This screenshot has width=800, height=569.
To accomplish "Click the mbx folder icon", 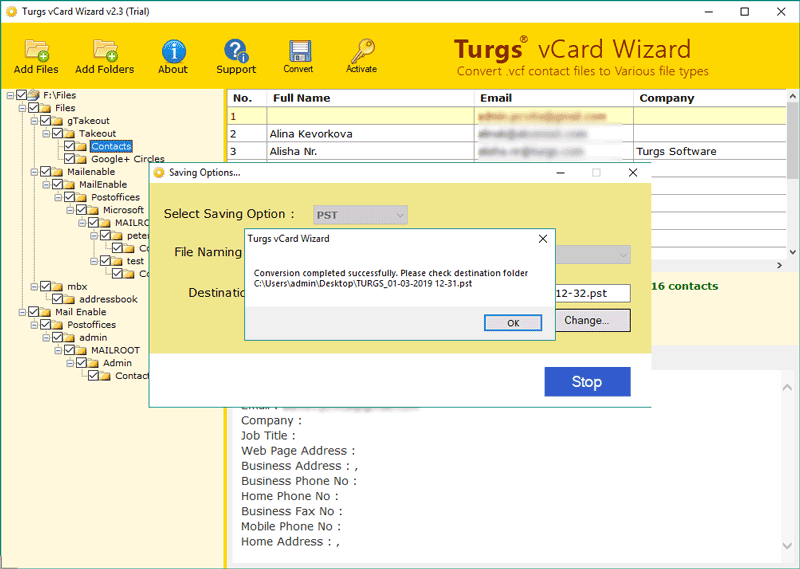I will (58, 287).
